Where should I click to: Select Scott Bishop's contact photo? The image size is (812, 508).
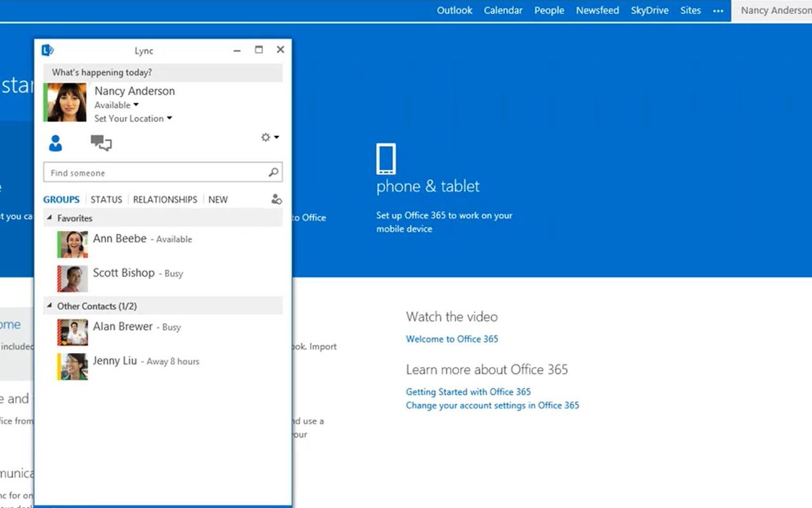click(73, 279)
